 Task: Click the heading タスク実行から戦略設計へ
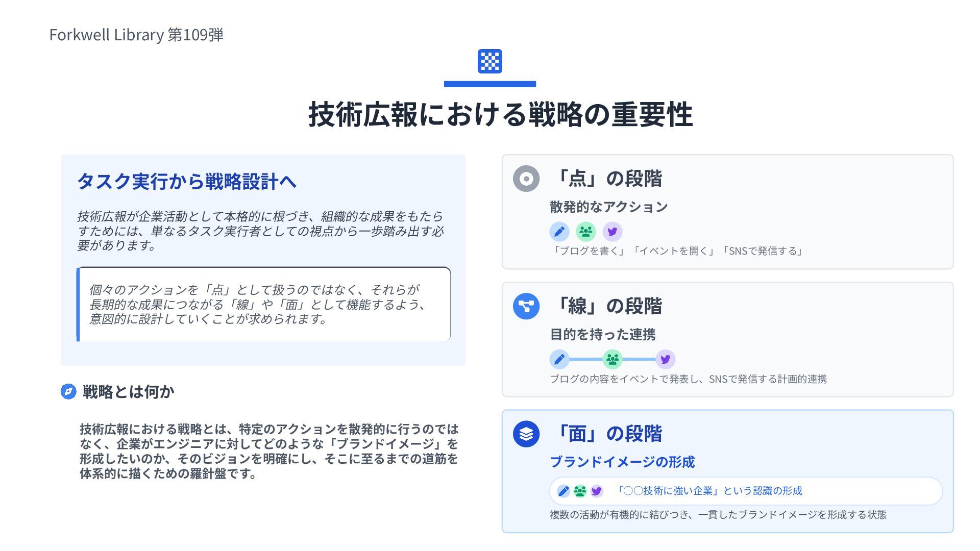(x=187, y=181)
